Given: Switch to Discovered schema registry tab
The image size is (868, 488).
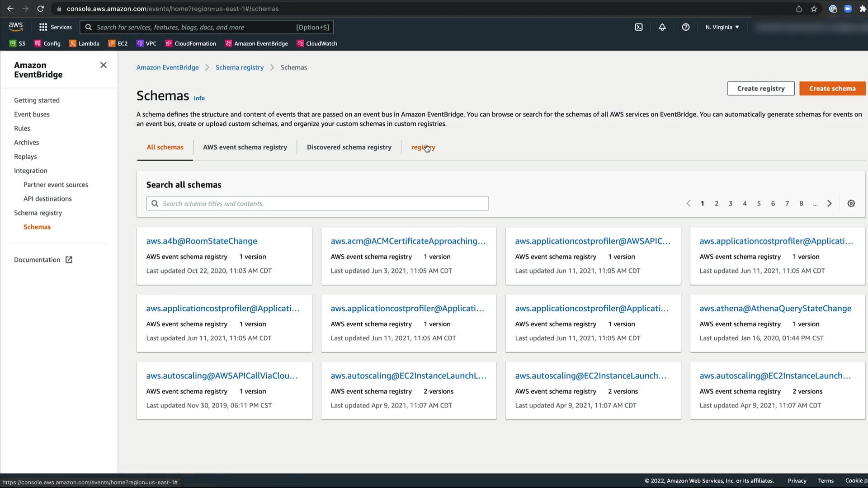Looking at the screenshot, I should pos(349,147).
